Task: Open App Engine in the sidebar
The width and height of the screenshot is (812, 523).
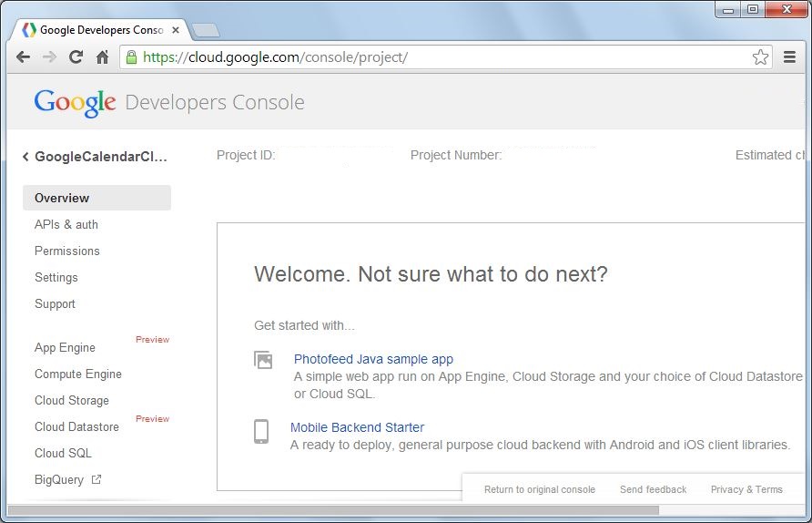Action: tap(65, 347)
